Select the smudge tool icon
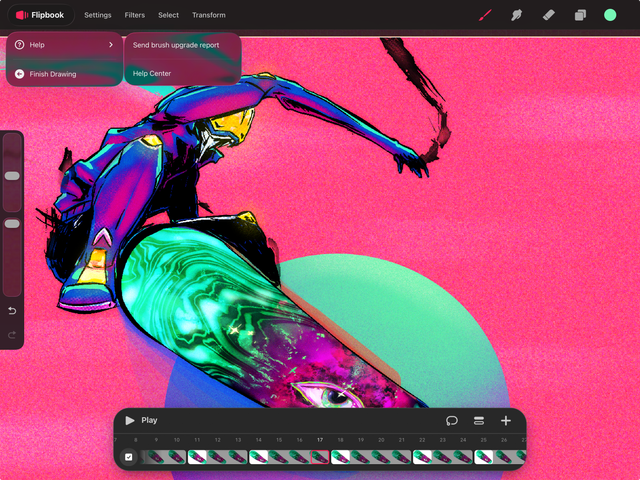This screenshot has width=640, height=480. point(516,15)
